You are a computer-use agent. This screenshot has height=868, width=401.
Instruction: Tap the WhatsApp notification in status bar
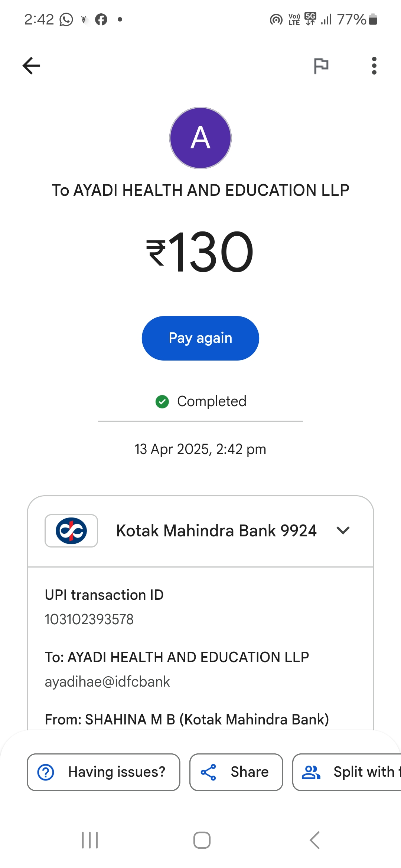pos(66,19)
